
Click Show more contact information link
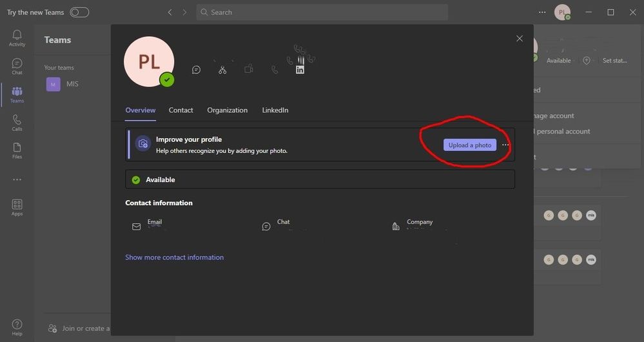tap(175, 257)
